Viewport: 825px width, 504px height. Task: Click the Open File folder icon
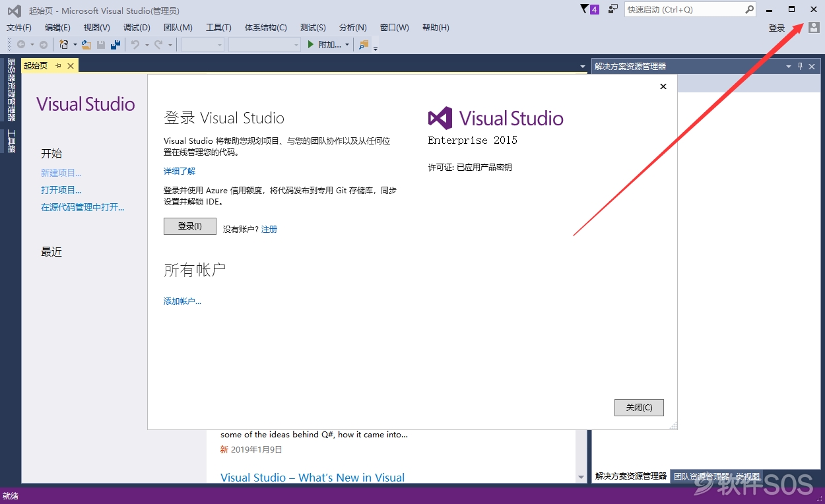[86, 45]
